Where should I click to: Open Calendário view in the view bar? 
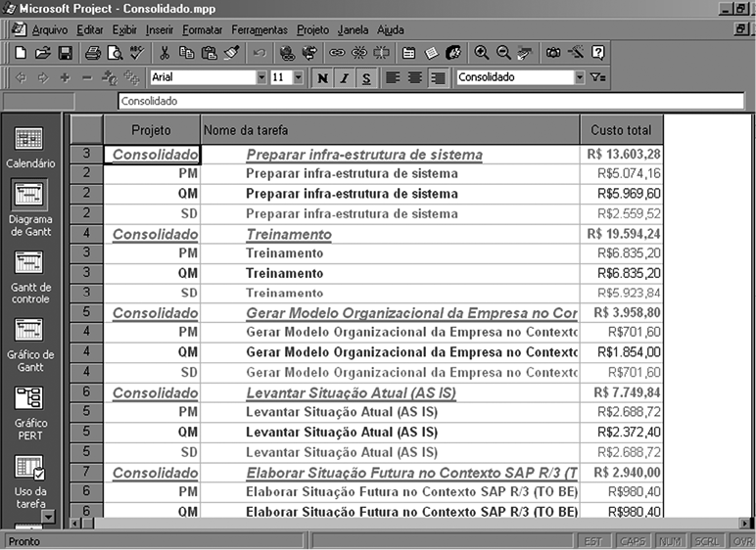coord(30,147)
